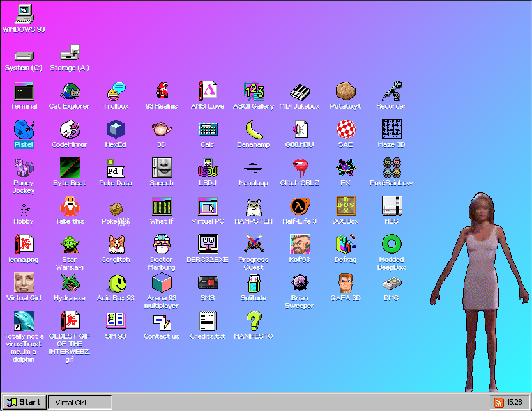Select the Virtal Girl taskbar button
This screenshot has width=532, height=411.
(79, 402)
